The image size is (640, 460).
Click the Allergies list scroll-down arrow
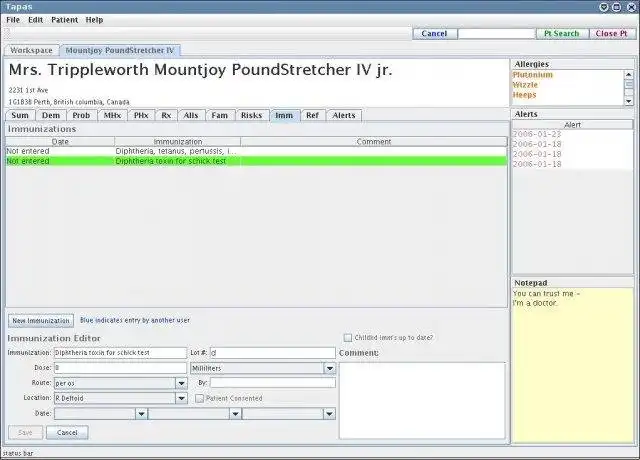click(629, 101)
